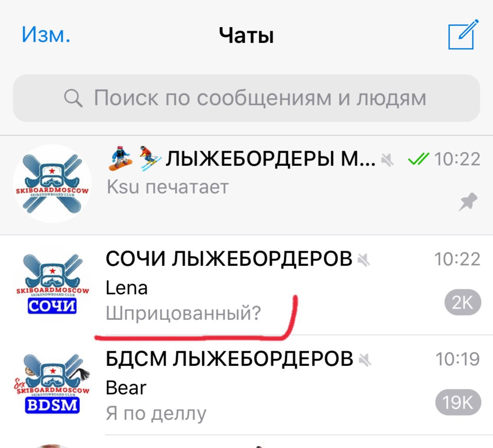The image size is (493, 448).
Task: Focus the Поиск по сообщениям search field
Action: click(246, 98)
